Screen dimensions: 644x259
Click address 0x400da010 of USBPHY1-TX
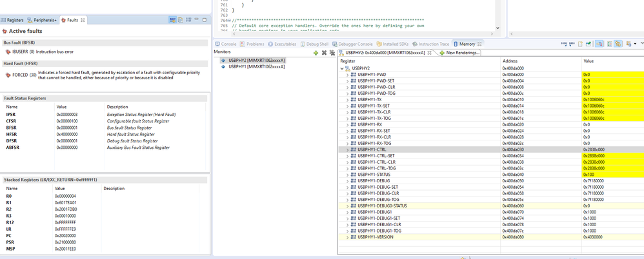(x=512, y=100)
